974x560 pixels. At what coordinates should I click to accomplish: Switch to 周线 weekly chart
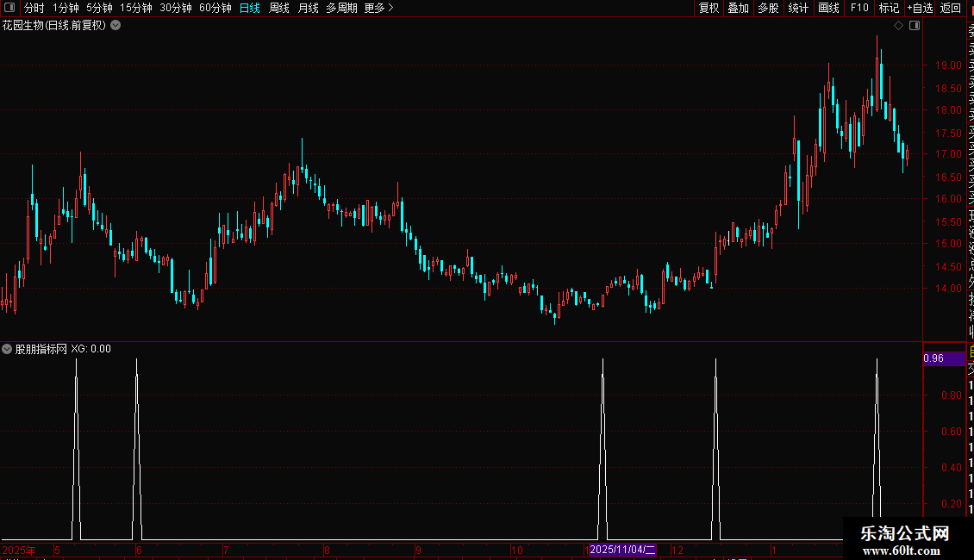[279, 8]
